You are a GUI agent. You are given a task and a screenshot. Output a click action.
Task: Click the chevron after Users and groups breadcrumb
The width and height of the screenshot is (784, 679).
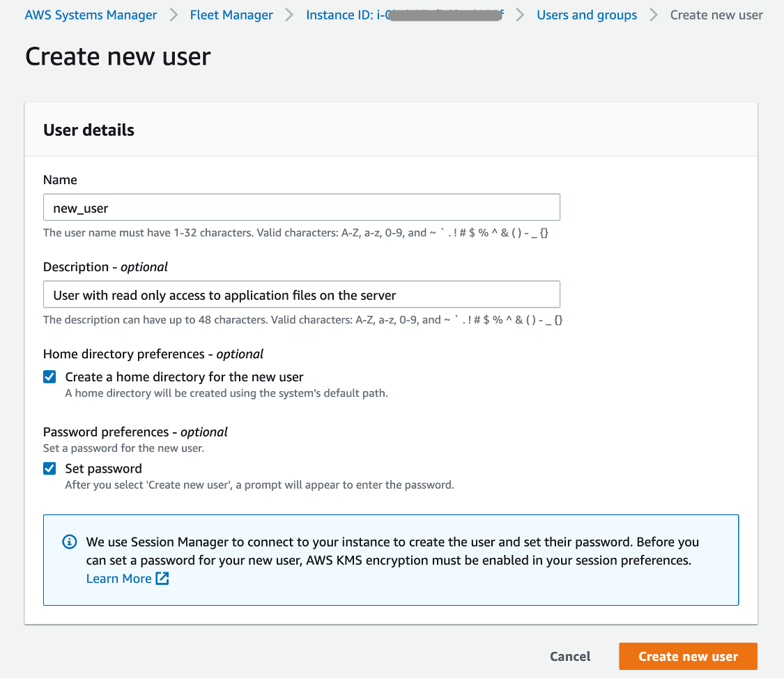655,15
